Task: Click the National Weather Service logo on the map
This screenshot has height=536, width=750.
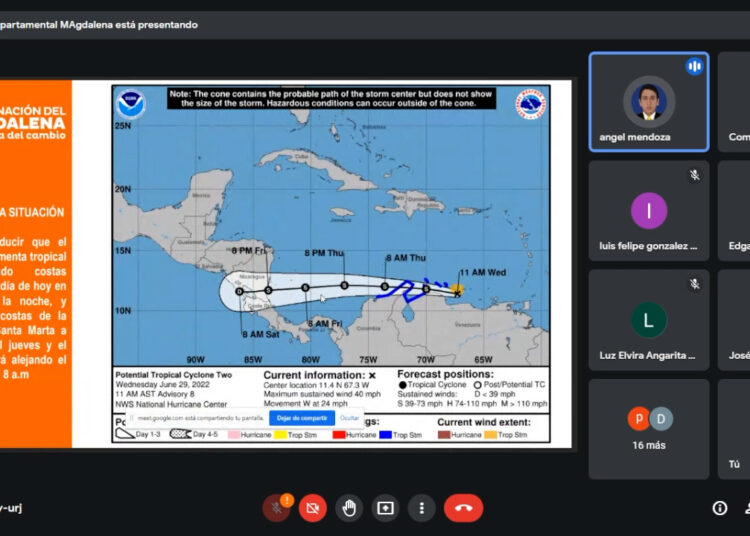Action: point(530,104)
